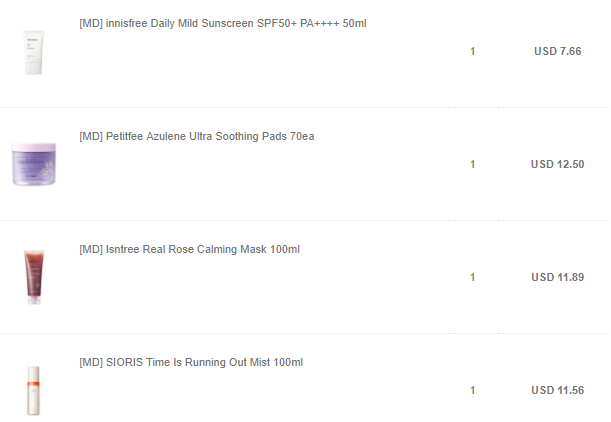View the Isntree Rose Calming Mask image
Screen dimensions: 611x422
pyautogui.click(x=34, y=277)
